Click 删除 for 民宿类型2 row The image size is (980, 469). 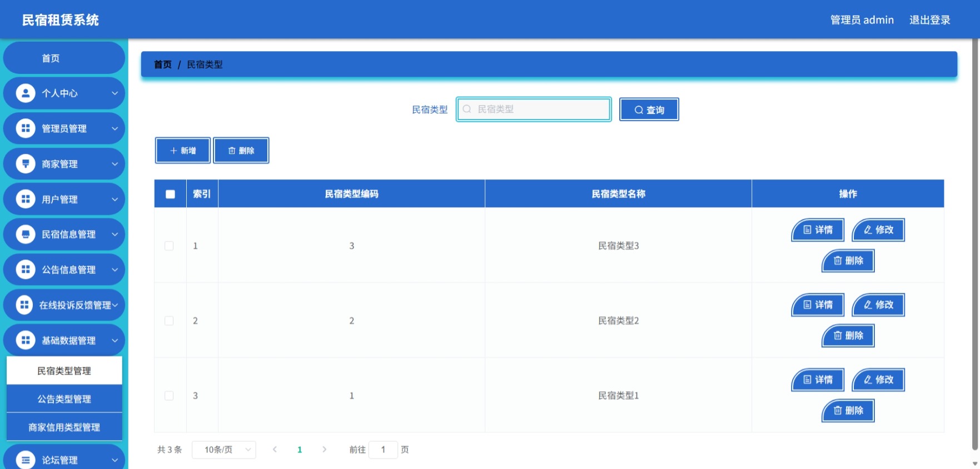[x=848, y=336]
